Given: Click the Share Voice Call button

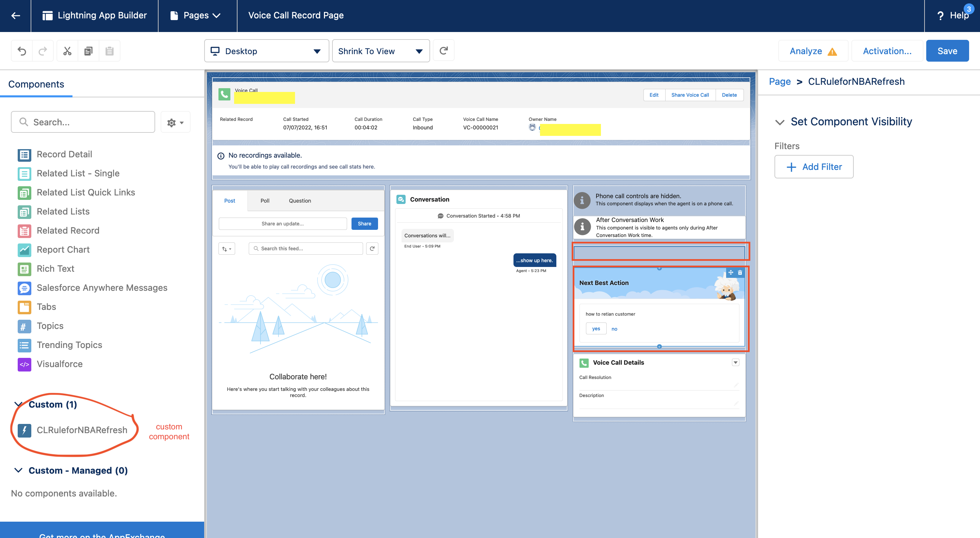Looking at the screenshot, I should [690, 95].
